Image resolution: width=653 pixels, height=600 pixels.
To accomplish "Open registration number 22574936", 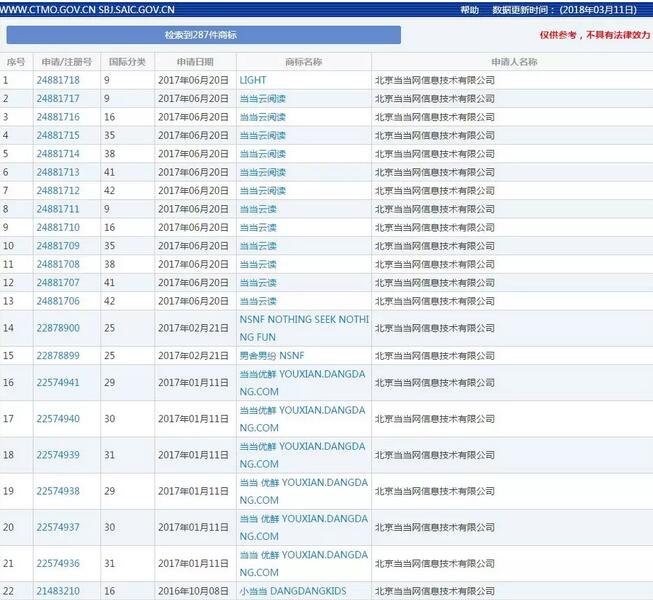I will (x=58, y=563).
